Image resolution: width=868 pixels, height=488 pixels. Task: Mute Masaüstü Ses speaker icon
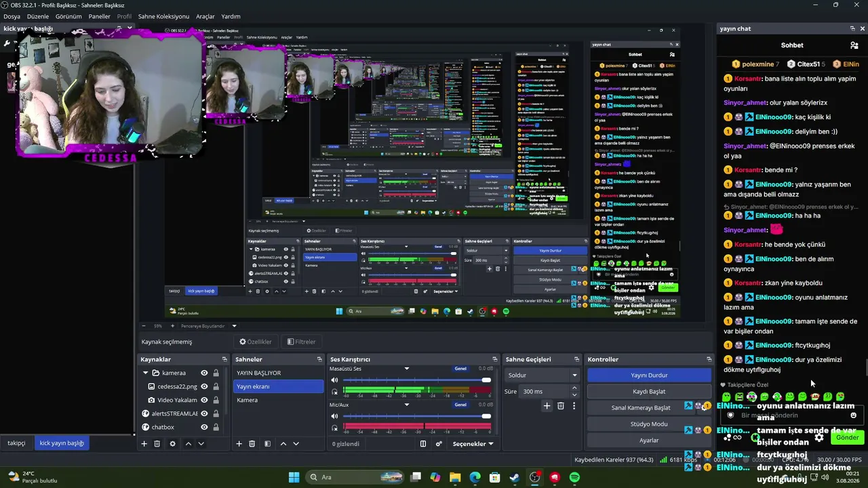pos(334,380)
